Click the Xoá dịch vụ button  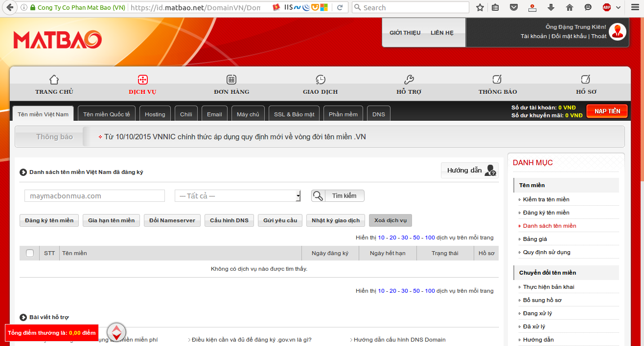[391, 220]
